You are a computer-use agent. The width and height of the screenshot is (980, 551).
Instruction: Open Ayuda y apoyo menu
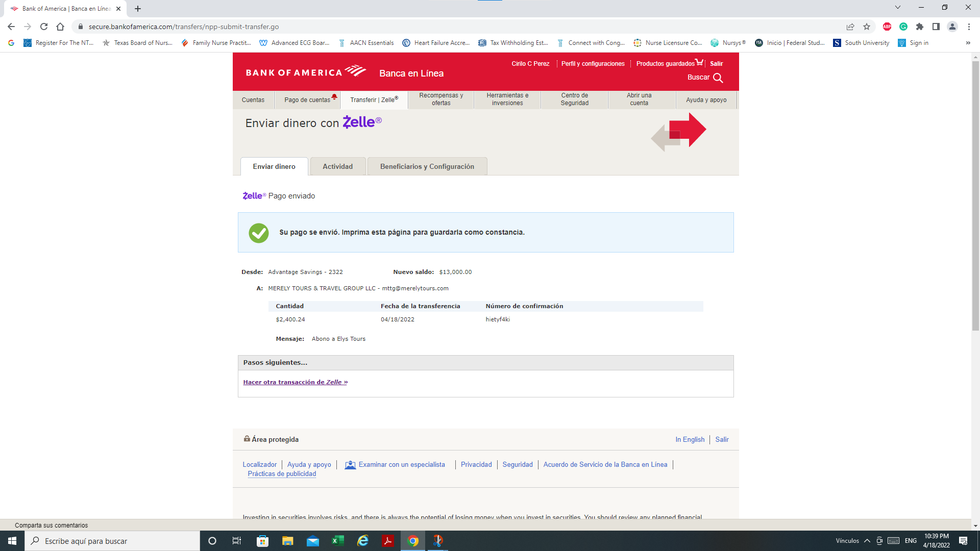coord(706,100)
